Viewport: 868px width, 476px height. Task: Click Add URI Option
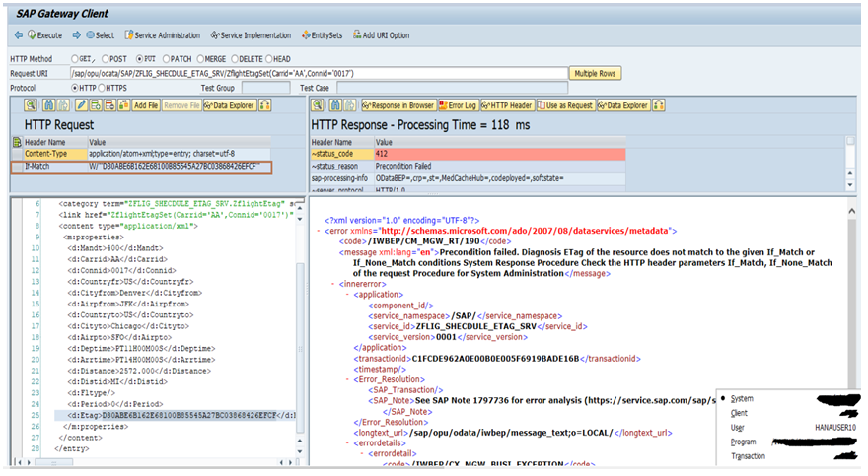coord(382,35)
